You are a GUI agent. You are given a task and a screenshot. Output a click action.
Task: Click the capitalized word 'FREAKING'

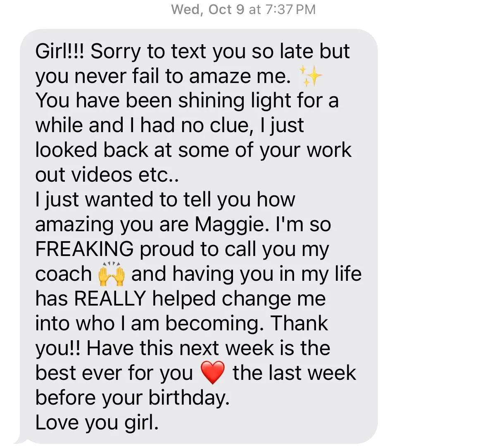[x=85, y=249]
